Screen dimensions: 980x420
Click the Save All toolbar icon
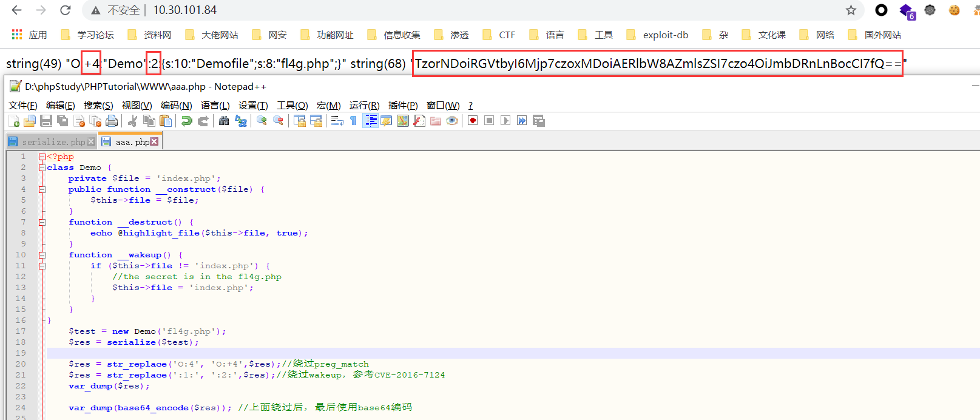[63, 121]
